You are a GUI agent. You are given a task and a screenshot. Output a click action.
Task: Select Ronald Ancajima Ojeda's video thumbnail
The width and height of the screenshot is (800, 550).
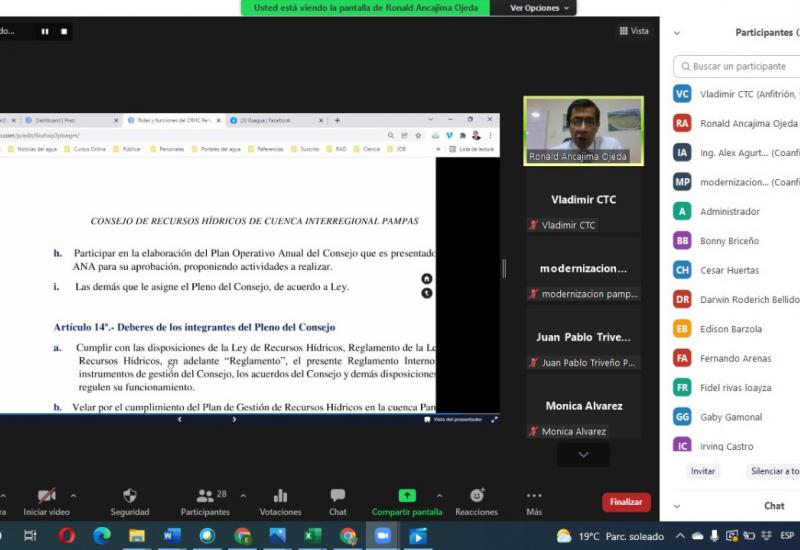pos(583,130)
